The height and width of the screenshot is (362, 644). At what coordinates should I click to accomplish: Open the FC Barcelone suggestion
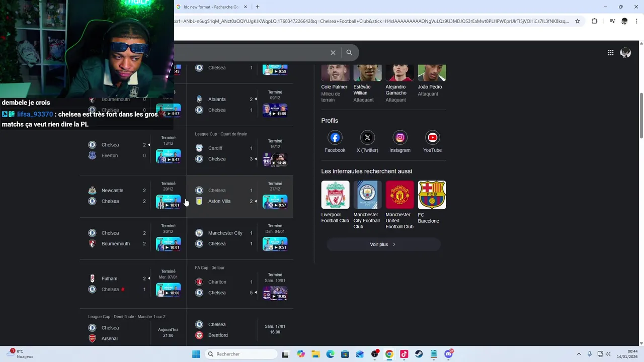pos(432,202)
